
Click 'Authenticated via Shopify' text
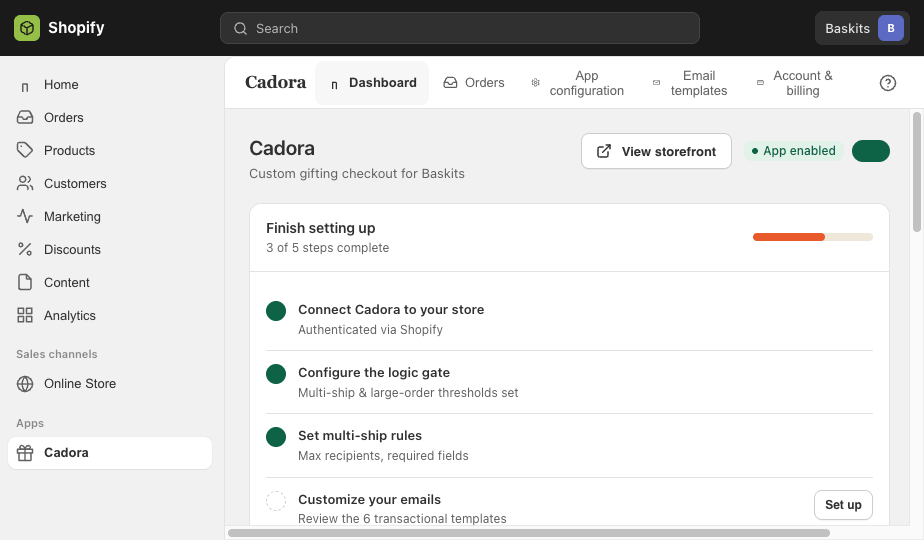[370, 330]
